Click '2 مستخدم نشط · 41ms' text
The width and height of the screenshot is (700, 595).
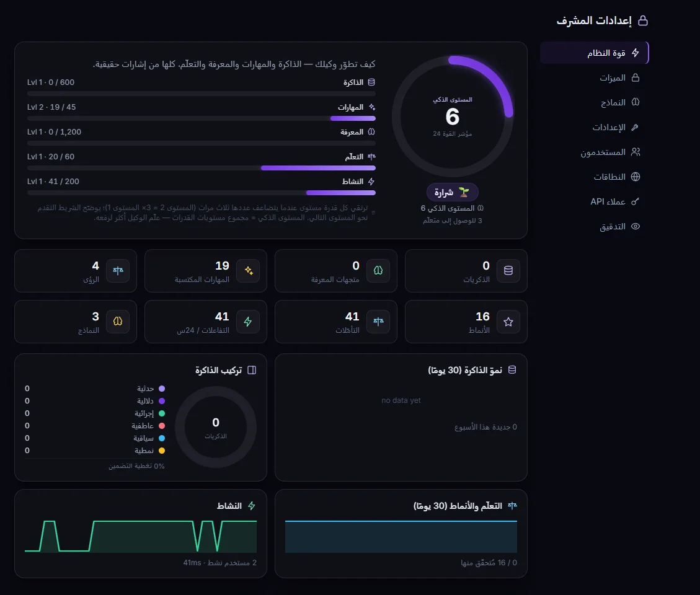(219, 563)
